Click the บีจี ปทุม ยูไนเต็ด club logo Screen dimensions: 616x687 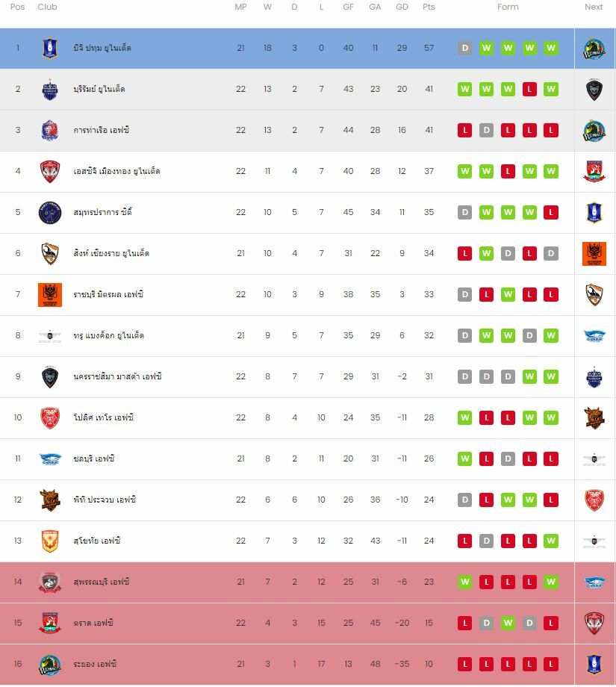pyautogui.click(x=50, y=49)
